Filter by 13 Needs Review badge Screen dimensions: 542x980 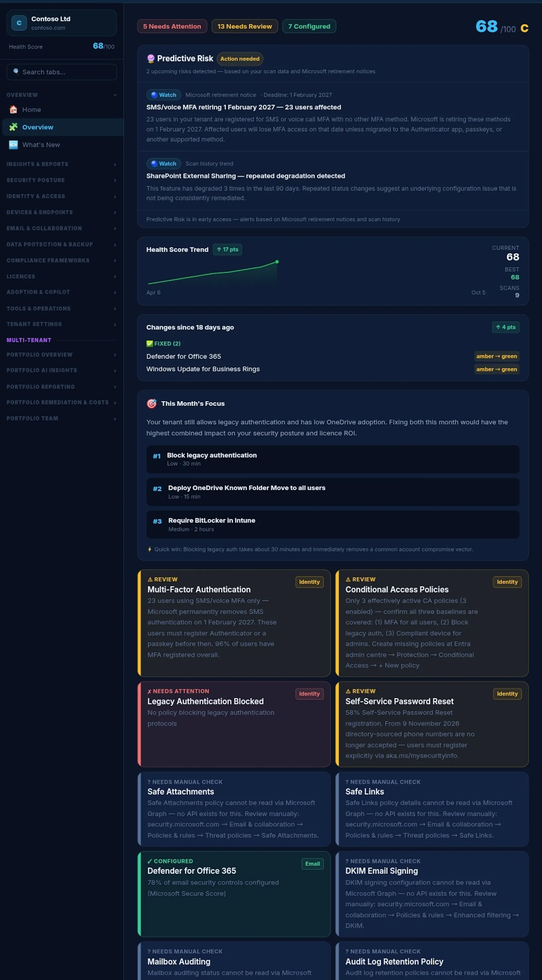(x=245, y=26)
